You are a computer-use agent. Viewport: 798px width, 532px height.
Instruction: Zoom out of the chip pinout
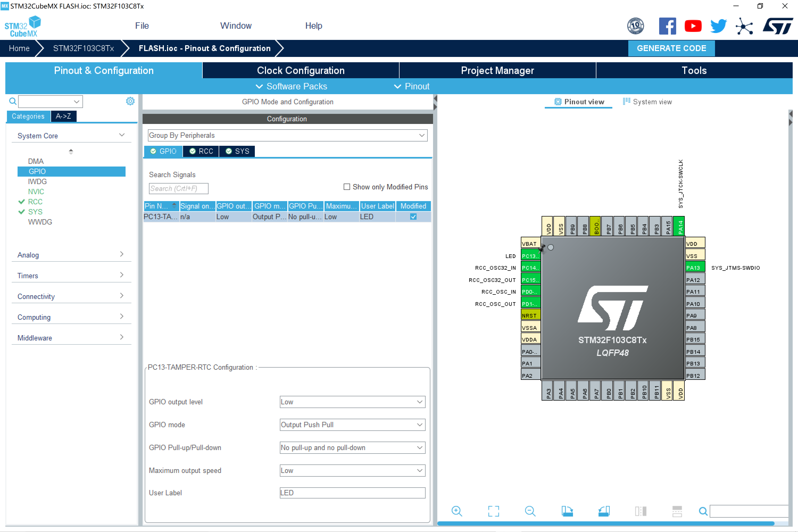[x=530, y=511]
